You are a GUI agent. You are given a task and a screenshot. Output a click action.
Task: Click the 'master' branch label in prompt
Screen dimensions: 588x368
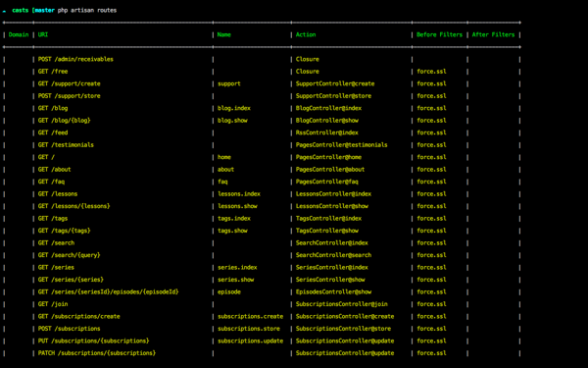(x=45, y=10)
